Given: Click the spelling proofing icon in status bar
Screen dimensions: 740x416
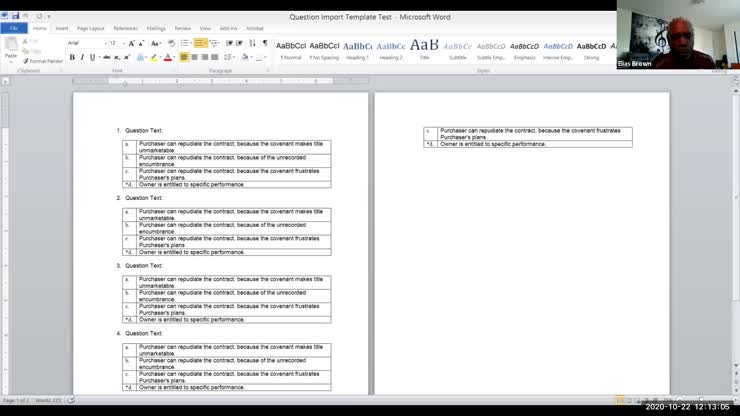Looking at the screenshot, I should pyautogui.click(x=71, y=400).
